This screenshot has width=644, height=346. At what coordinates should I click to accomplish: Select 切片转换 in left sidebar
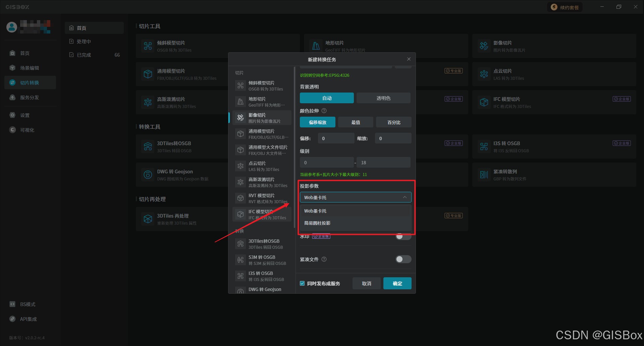[x=30, y=83]
